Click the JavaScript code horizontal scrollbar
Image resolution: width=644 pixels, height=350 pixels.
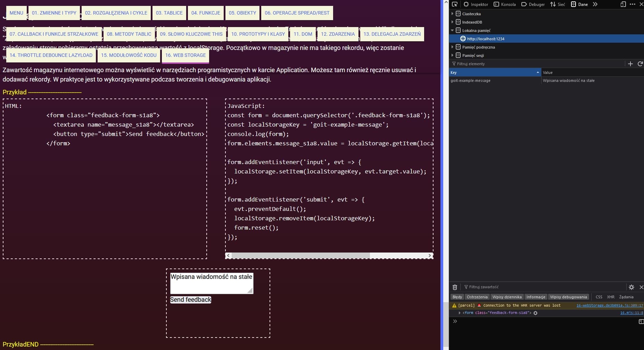point(300,256)
